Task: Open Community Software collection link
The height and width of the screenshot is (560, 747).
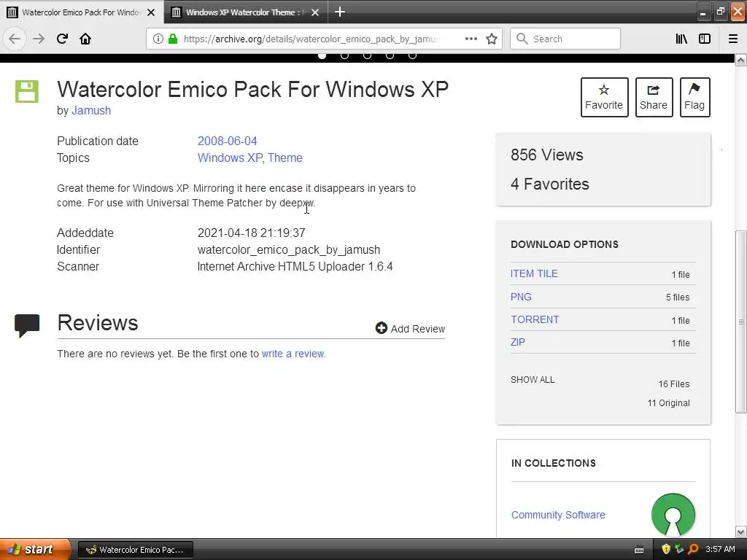Action: [558, 515]
